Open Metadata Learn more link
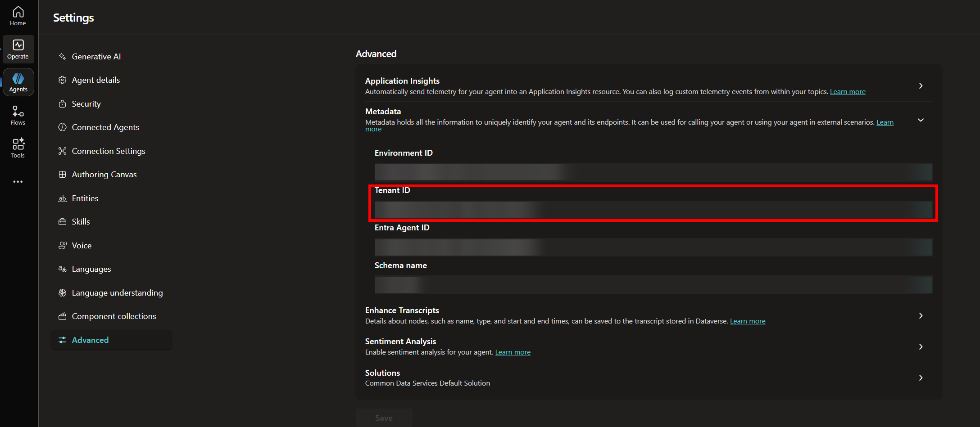Screen dimensions: 980x427 pyautogui.click(x=885, y=122)
